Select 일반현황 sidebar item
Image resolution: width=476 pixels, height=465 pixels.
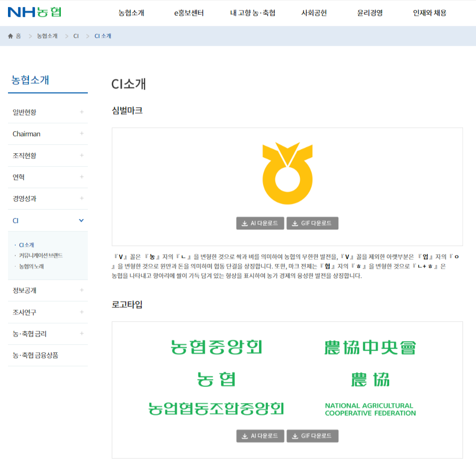(24, 112)
